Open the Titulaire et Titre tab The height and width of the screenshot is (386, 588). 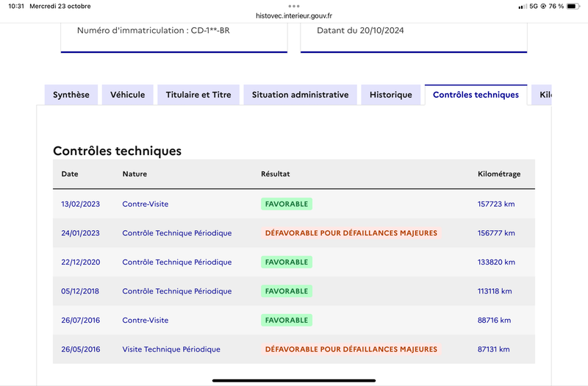pyautogui.click(x=198, y=95)
